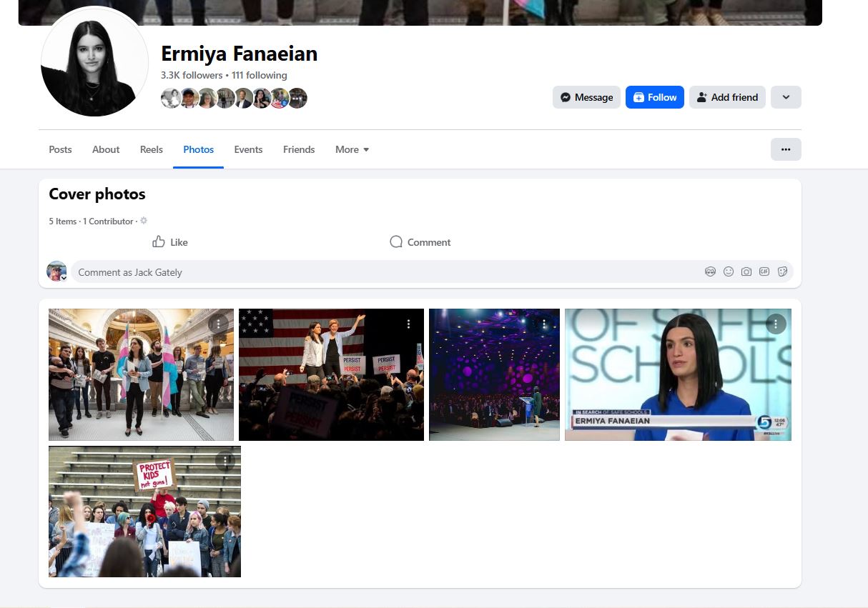
Task: Click the last follower avatar in the row
Action: [297, 98]
